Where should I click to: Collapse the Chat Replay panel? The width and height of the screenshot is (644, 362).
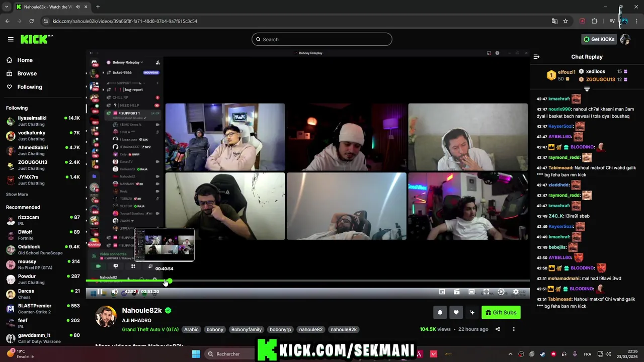536,57
